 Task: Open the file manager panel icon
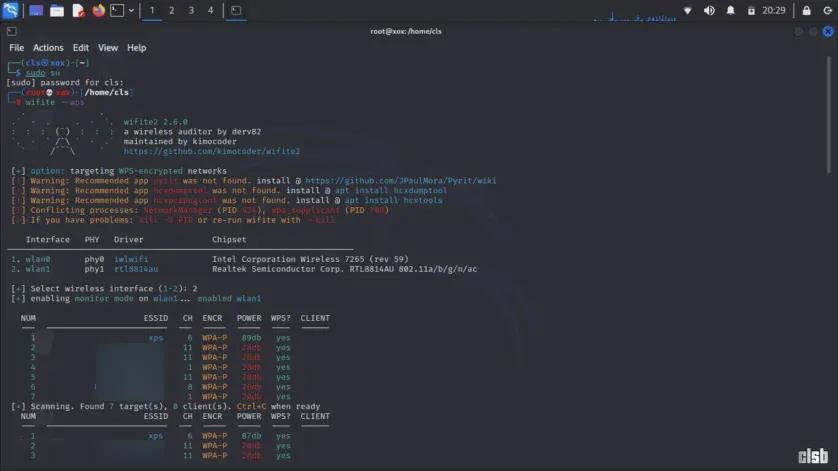pos(57,10)
